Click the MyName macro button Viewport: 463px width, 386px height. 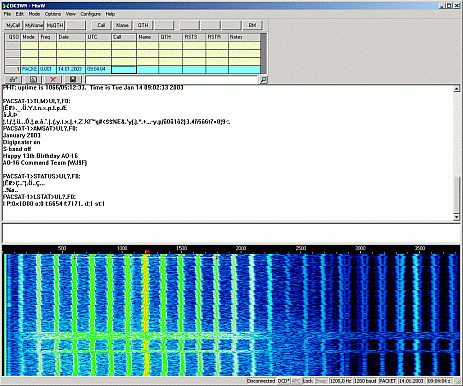tap(34, 25)
